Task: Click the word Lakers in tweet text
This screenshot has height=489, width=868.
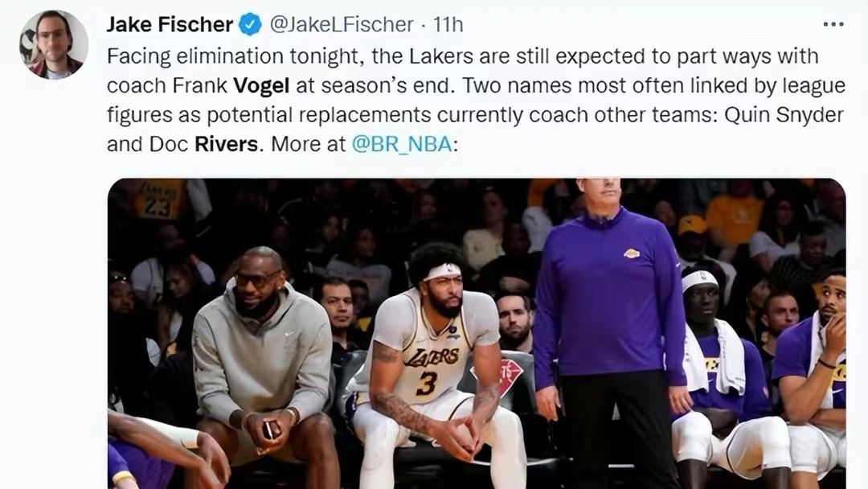Action: tap(432, 56)
